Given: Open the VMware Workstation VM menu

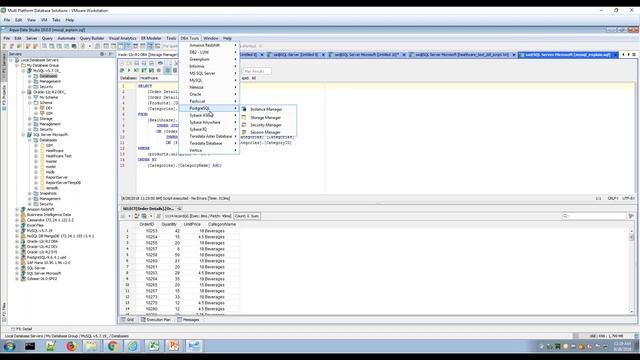Looking at the screenshot, I should tap(44, 20).
